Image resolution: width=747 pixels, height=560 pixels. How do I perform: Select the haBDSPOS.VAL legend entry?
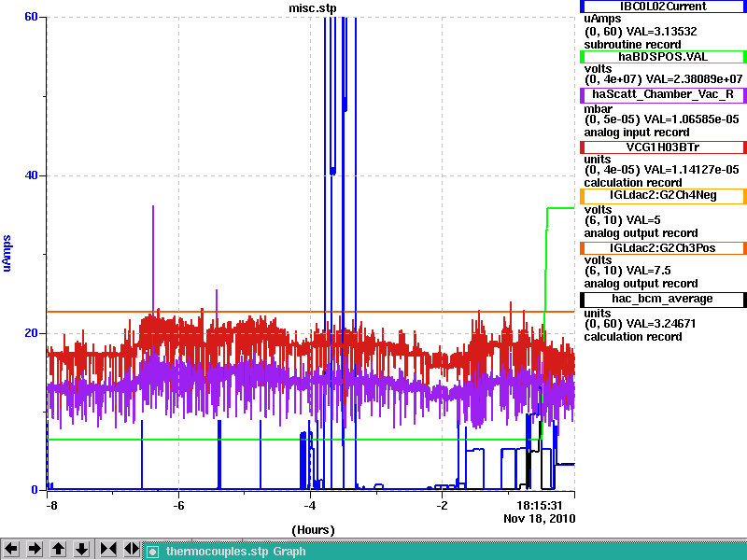point(663,57)
